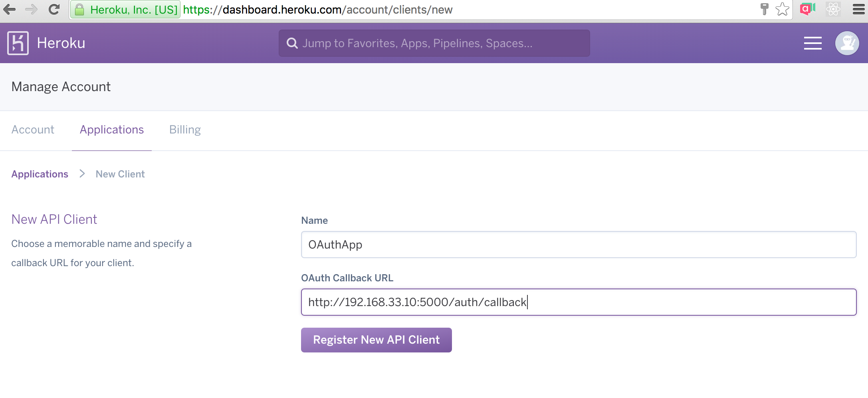Go to Applications via the breadcrumb link
The image size is (868, 398).
[x=40, y=174]
